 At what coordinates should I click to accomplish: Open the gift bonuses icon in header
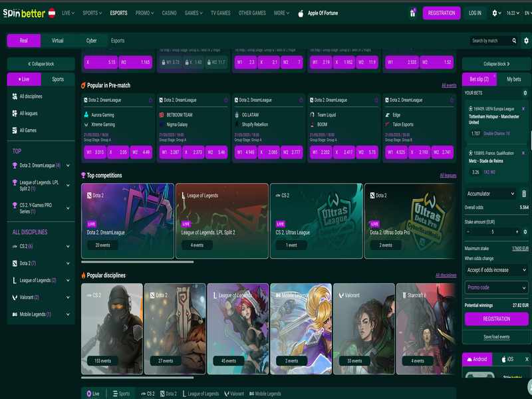click(x=412, y=13)
